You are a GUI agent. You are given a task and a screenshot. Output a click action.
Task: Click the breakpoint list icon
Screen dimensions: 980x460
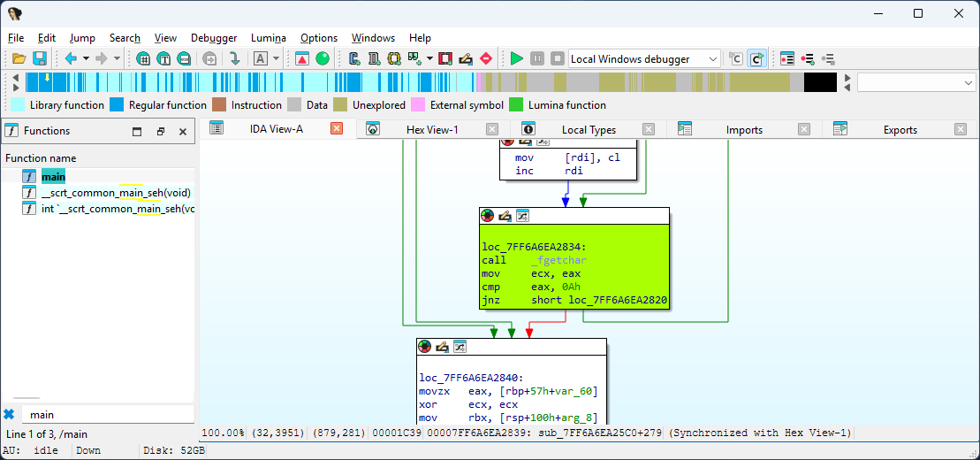(786, 58)
